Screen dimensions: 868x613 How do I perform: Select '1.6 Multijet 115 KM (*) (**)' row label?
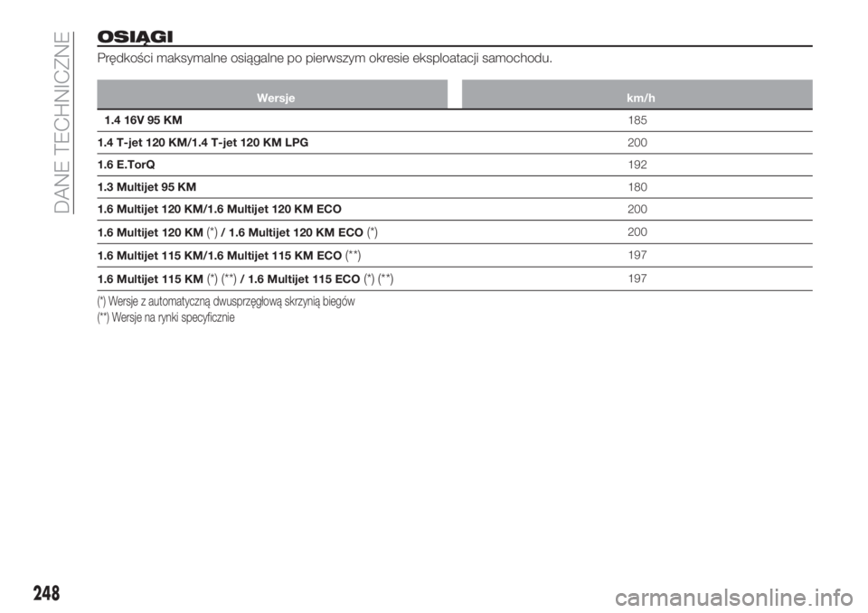245,279
